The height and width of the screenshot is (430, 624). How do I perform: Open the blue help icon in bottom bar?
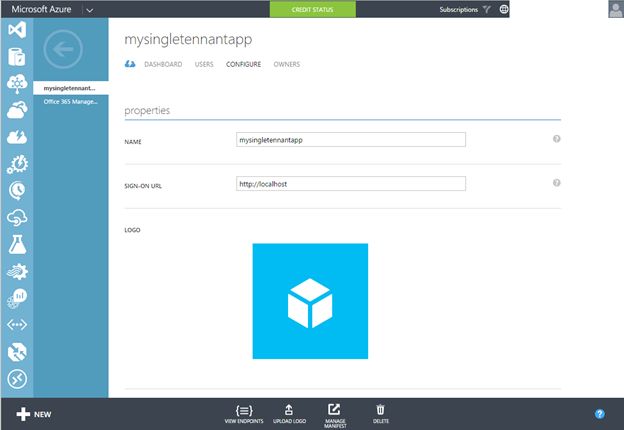coord(600,414)
